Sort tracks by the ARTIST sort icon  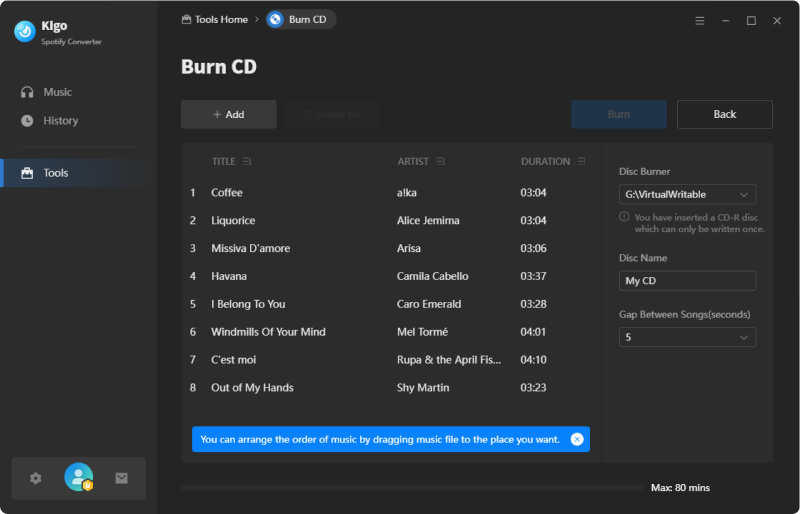tap(440, 161)
